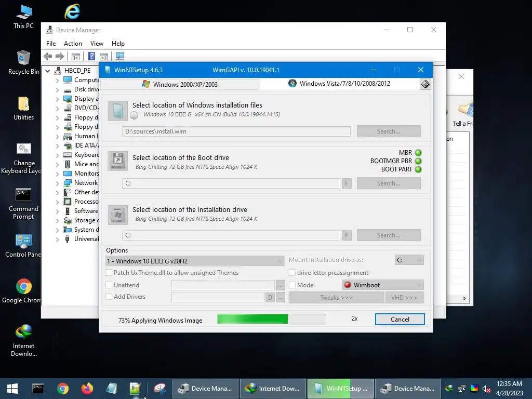Click Device Manager back arrow toolbar icon

[x=48, y=56]
